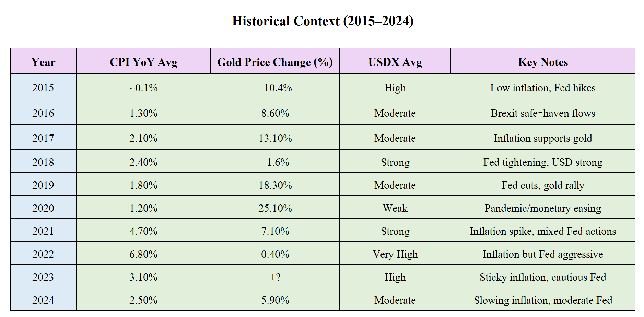Click the Historical Context (2015–2024) title
This screenshot has height=317, width=644.
(323, 21)
